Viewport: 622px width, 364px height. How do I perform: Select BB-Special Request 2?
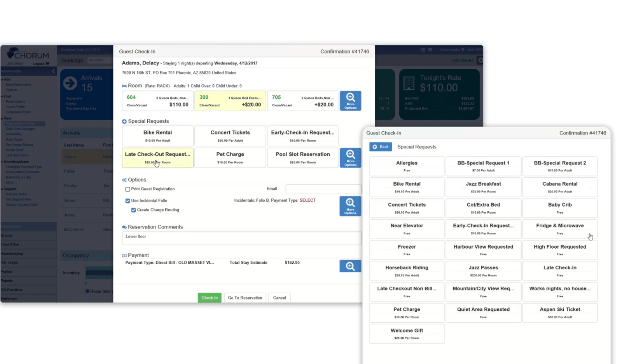click(x=560, y=166)
